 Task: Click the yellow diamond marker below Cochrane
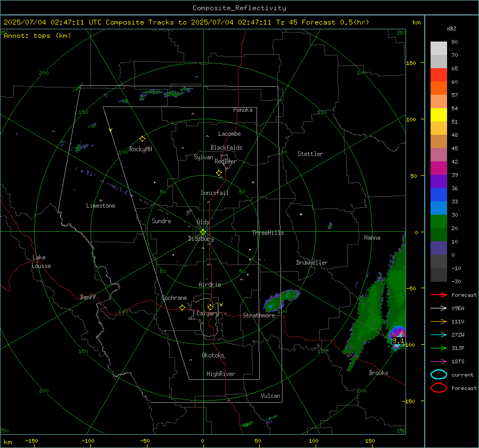pyautogui.click(x=182, y=307)
